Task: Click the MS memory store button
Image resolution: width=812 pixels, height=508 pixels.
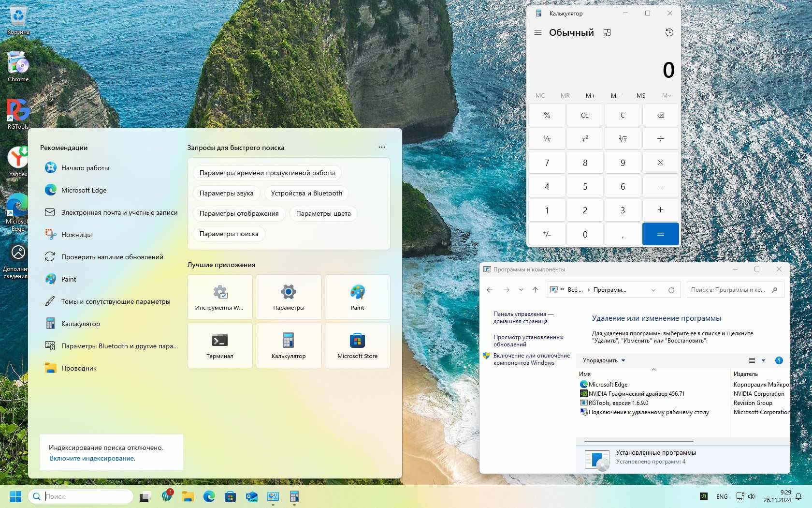Action: coord(640,96)
